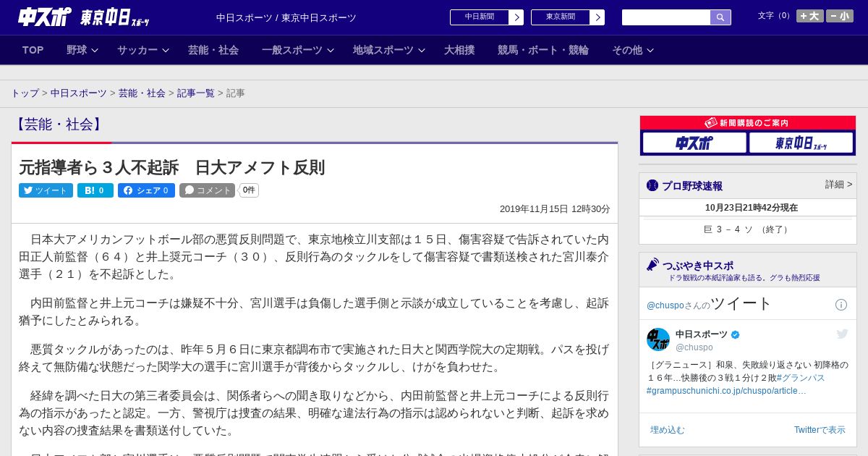Screen dimensions: 868x456
Task: Share article via Twitter ツイート button
Action: 46,190
